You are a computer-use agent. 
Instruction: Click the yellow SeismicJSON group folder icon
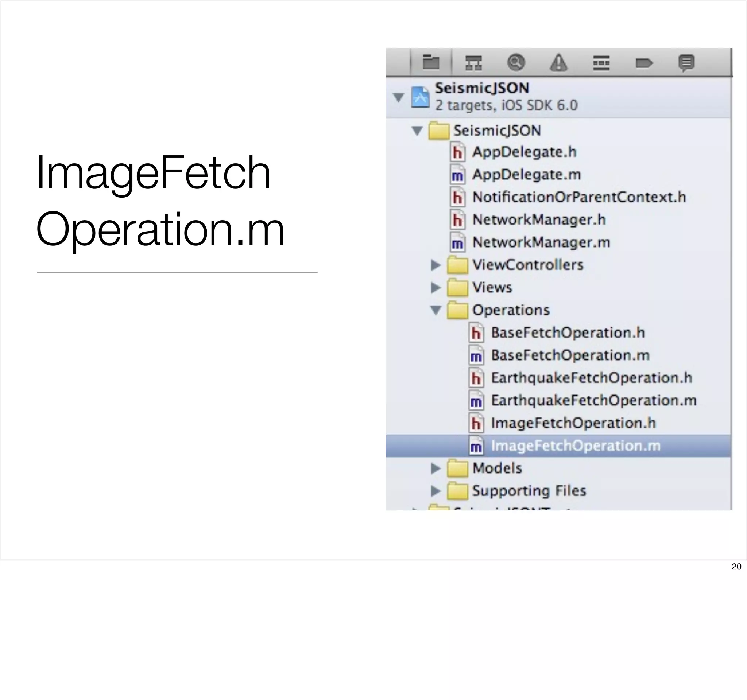(x=439, y=130)
